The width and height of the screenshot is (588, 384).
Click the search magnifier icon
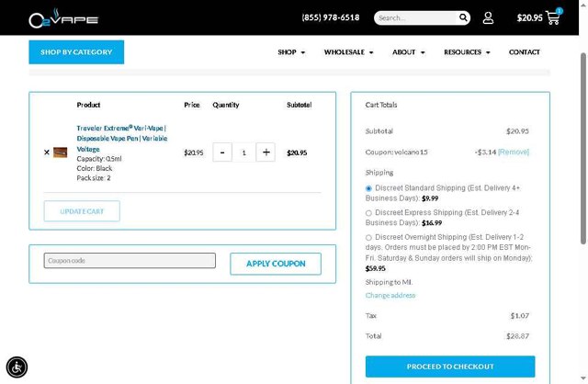463,17
